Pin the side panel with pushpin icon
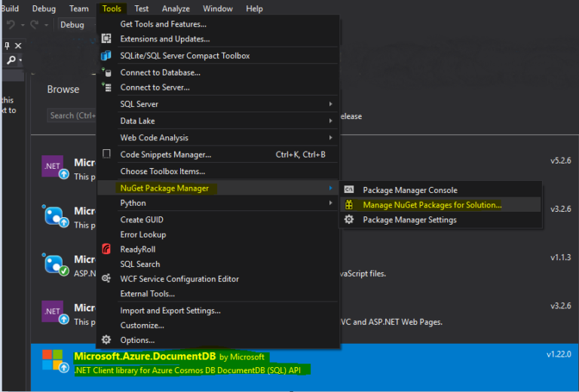Screen dimensions: 579x392 7,46
